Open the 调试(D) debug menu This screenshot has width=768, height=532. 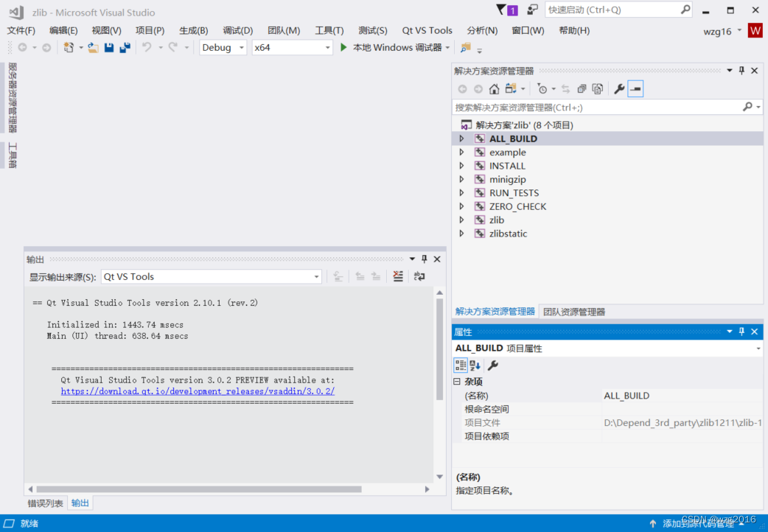tap(238, 31)
